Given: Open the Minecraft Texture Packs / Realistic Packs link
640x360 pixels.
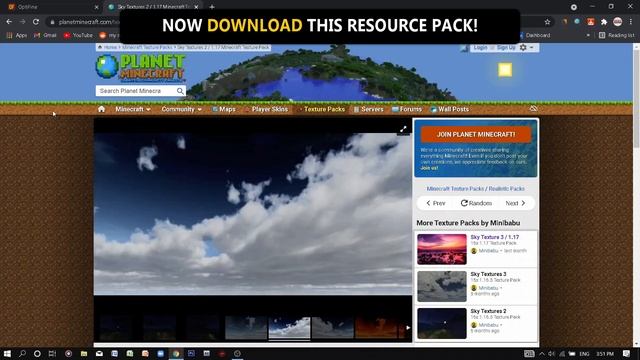Looking at the screenshot, I should (x=476, y=189).
